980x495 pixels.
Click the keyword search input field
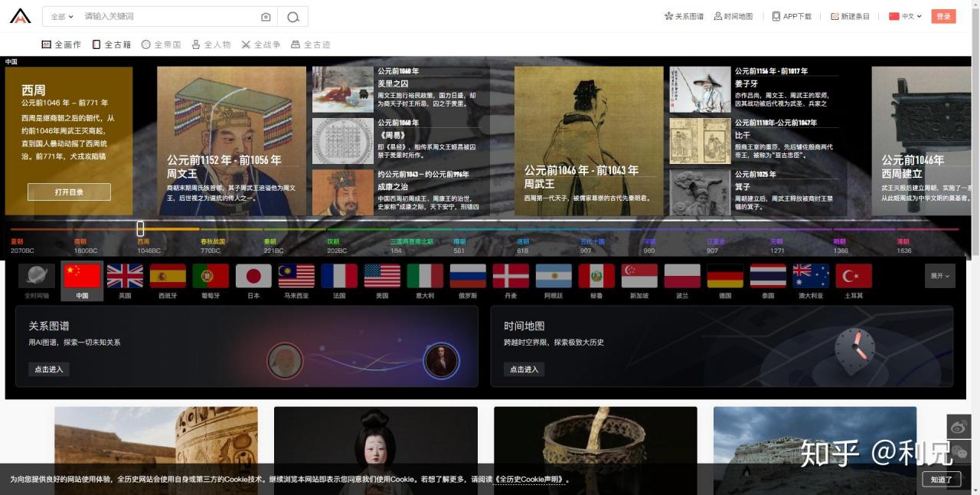168,16
